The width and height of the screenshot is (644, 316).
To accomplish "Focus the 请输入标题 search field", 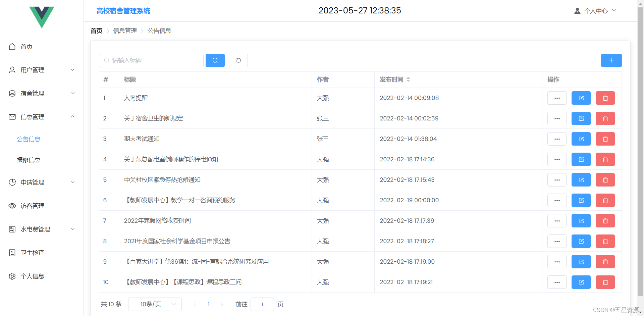I will pos(151,60).
